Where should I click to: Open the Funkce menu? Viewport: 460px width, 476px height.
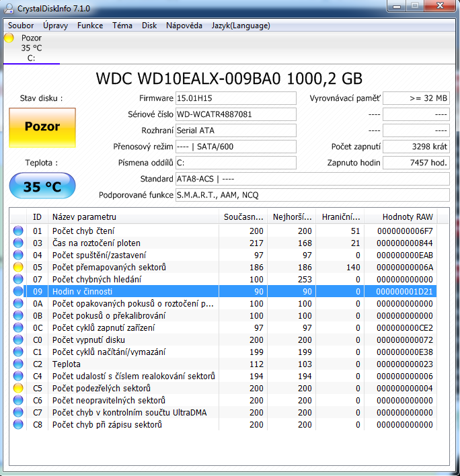pyautogui.click(x=90, y=26)
